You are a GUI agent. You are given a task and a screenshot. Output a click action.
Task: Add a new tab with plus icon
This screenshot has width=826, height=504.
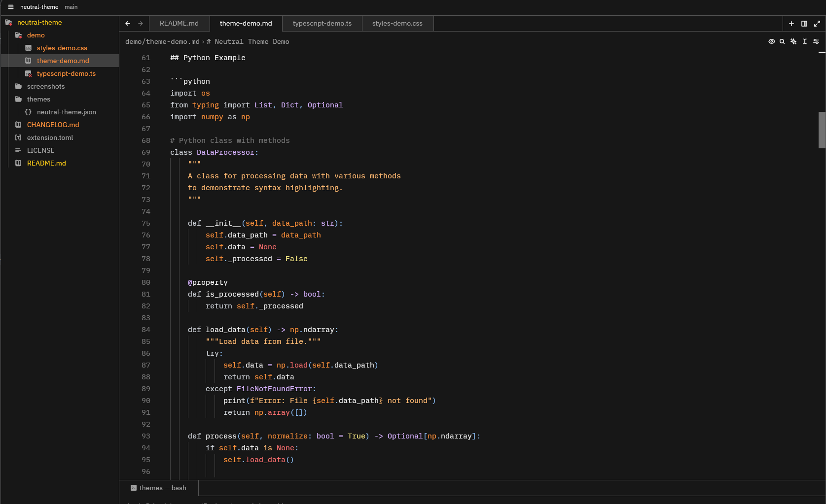(791, 23)
